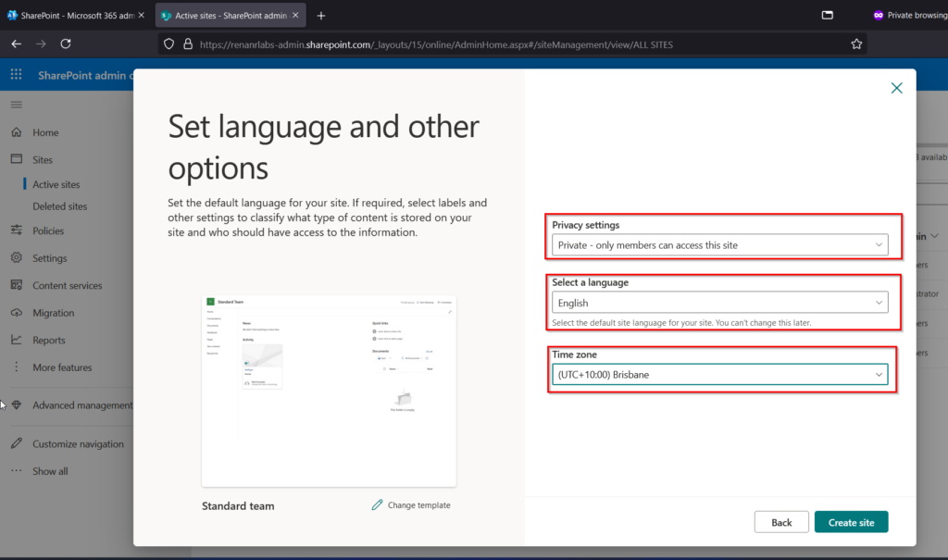Click the Show all ellipsis icon

click(x=17, y=470)
